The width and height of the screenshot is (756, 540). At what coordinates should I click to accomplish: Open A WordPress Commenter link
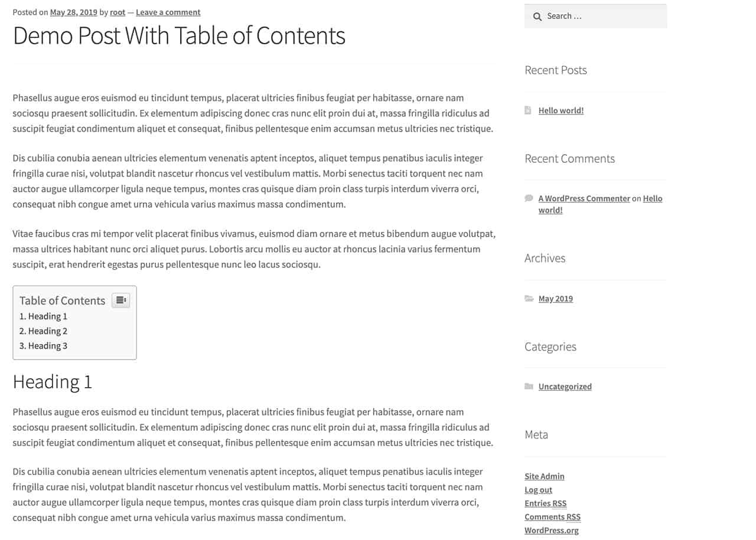[x=584, y=198]
